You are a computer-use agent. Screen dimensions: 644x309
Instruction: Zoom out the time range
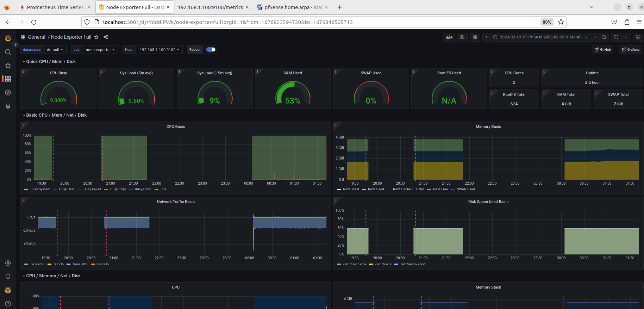click(604, 37)
